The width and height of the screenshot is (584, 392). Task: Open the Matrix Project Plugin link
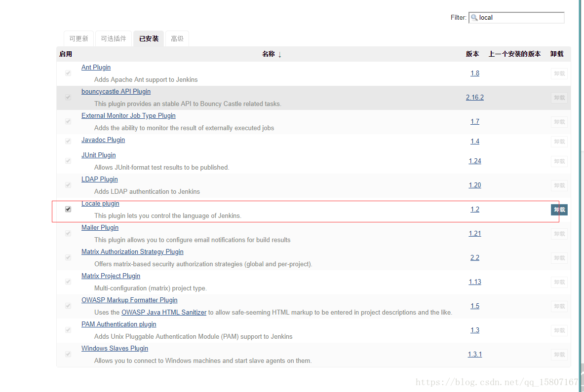[111, 276]
